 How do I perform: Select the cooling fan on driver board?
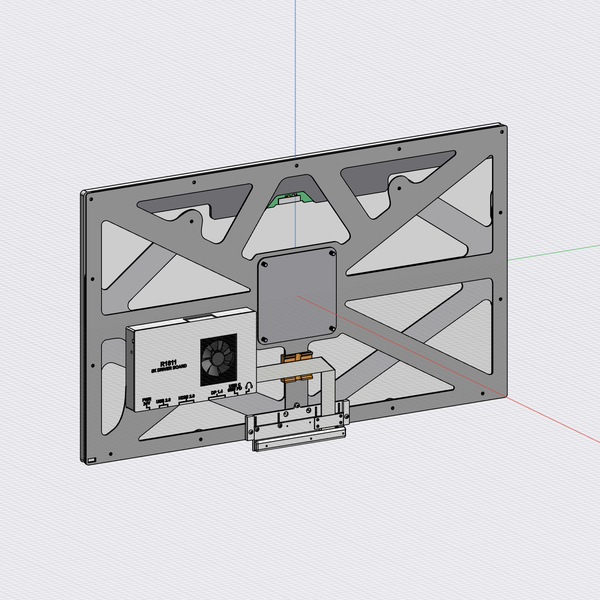[218, 360]
